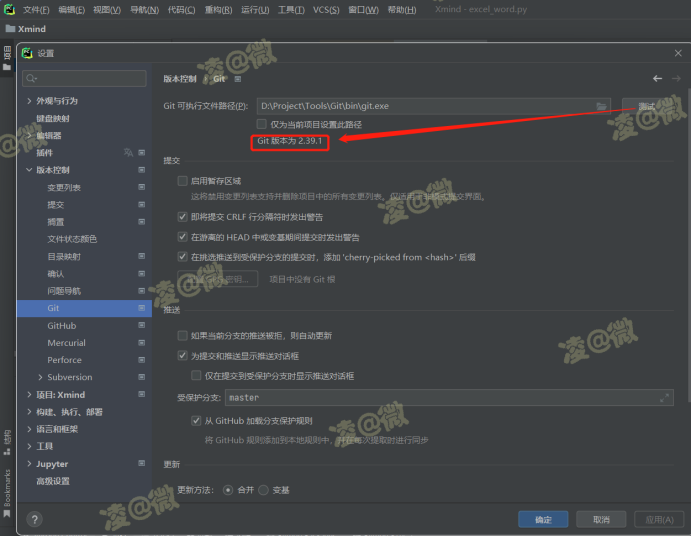This screenshot has width=692, height=536.
Task: Expand the 构建、执行、部署 settings node
Action: click(x=29, y=412)
